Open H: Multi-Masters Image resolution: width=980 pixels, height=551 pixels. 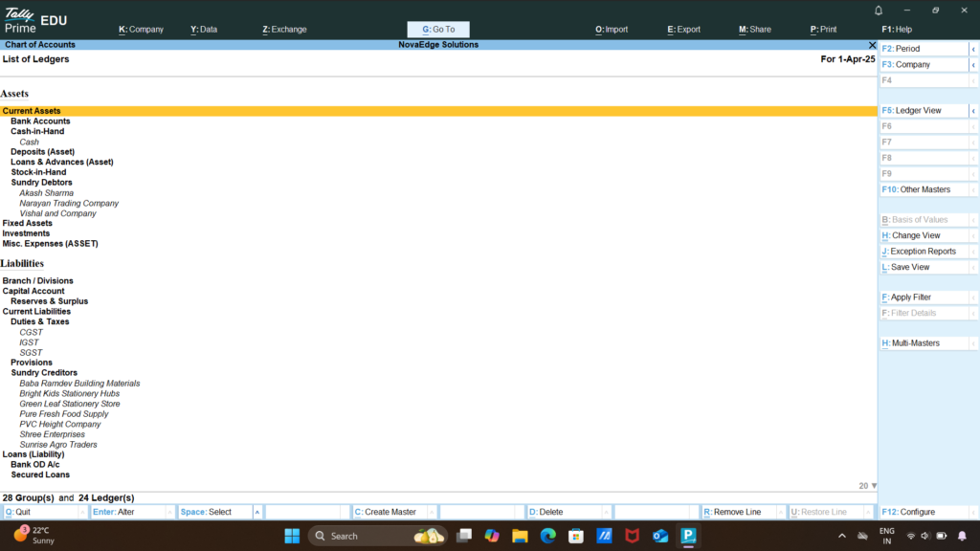tap(924, 343)
